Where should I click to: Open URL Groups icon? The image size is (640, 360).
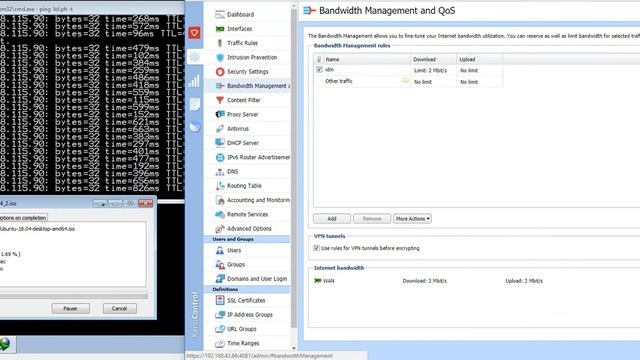[x=220, y=329]
